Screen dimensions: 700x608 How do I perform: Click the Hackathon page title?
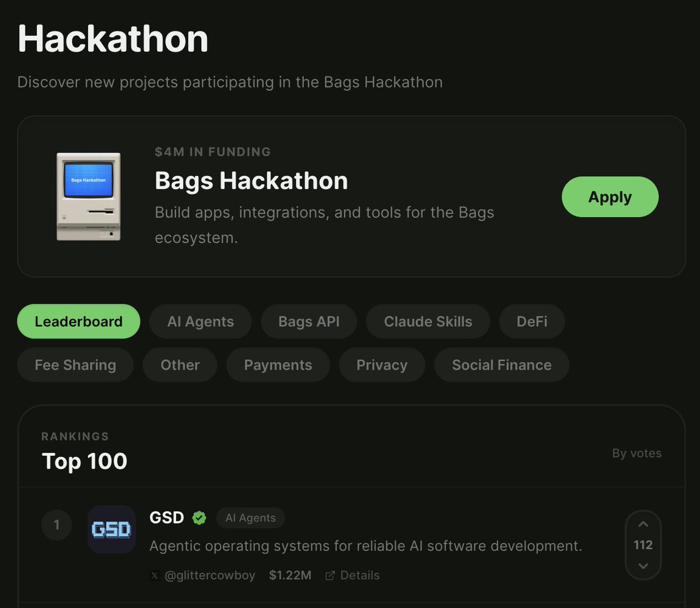tap(113, 39)
